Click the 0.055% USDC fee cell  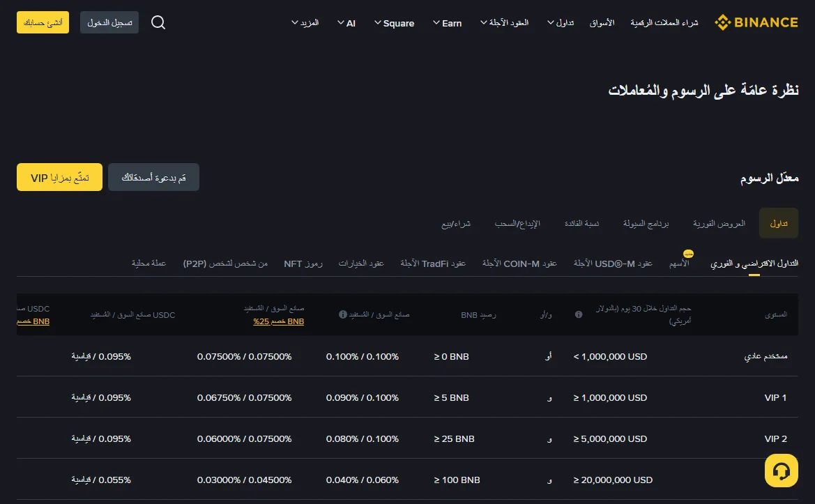[101, 480]
